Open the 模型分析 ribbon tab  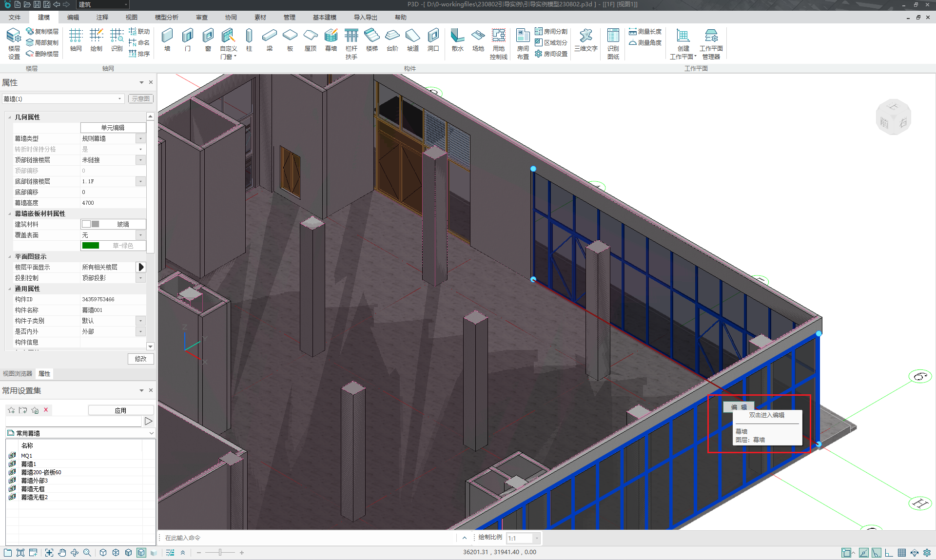[166, 17]
